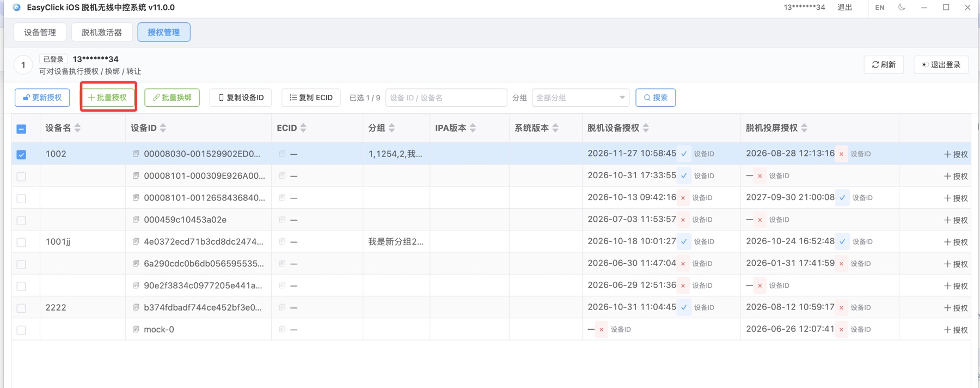
Task: Copy device ID icon for mock-0
Action: pos(136,329)
